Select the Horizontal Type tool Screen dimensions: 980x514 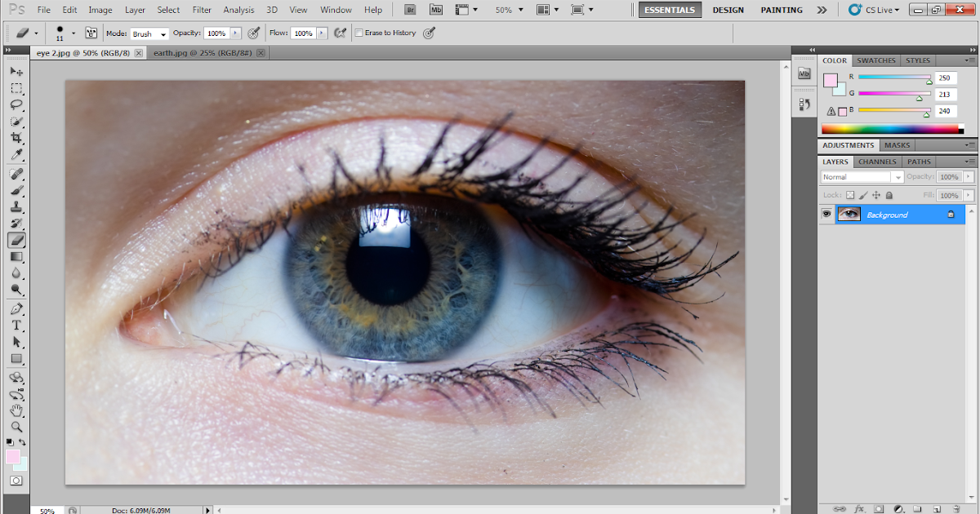(x=16, y=325)
